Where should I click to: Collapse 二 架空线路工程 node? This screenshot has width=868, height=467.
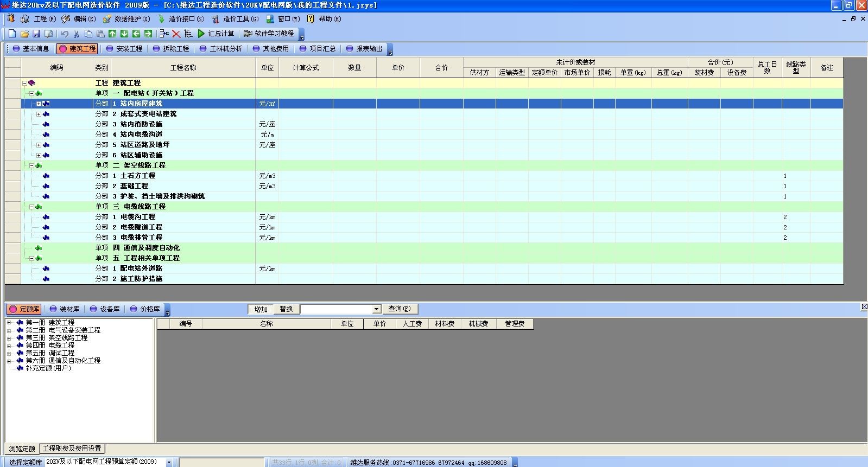[31, 165]
